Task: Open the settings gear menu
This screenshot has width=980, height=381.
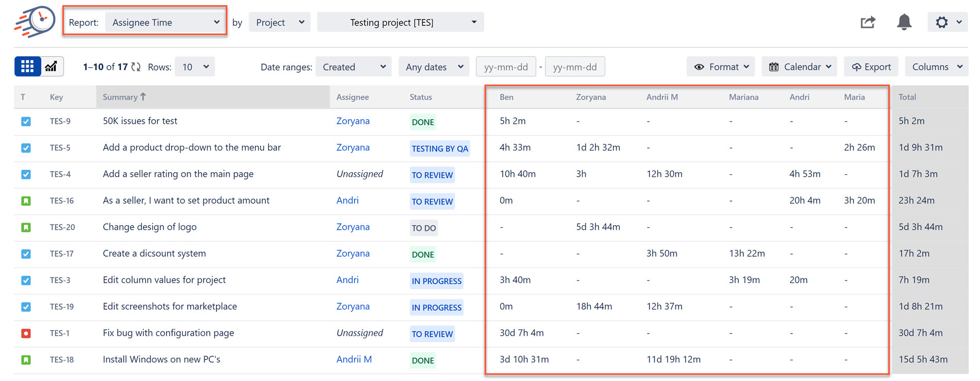Action: pyautogui.click(x=948, y=22)
